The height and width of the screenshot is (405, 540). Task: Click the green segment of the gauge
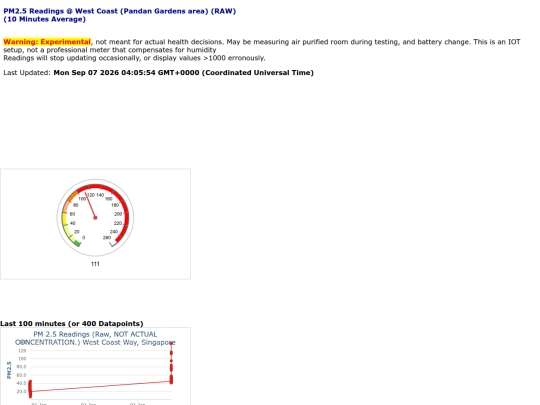coord(77,243)
